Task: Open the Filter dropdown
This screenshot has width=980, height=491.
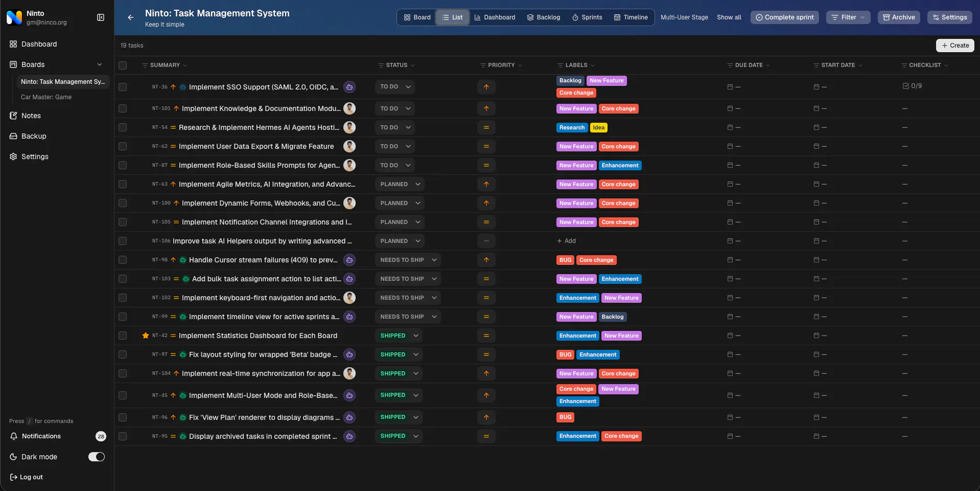Action: click(x=848, y=17)
